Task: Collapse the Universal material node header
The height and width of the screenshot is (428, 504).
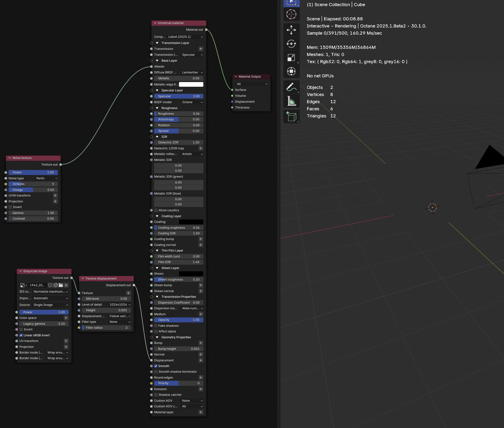Action: click(x=155, y=23)
